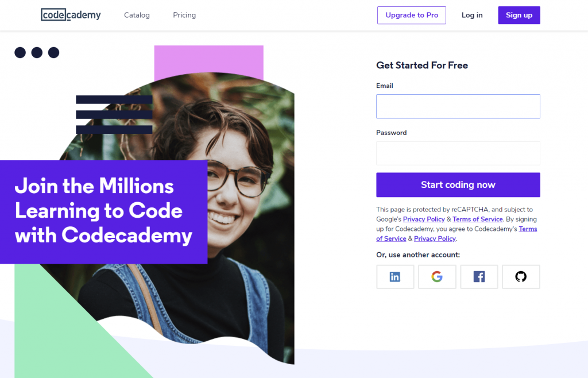Open the Catalog menu item
This screenshot has height=378, width=588.
(137, 15)
